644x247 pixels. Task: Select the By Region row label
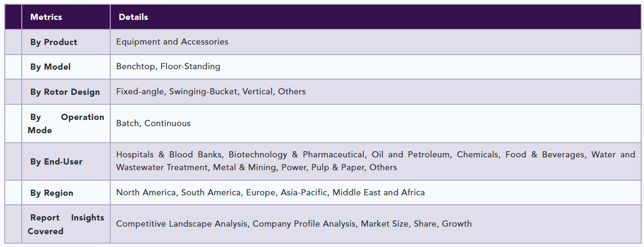click(52, 193)
